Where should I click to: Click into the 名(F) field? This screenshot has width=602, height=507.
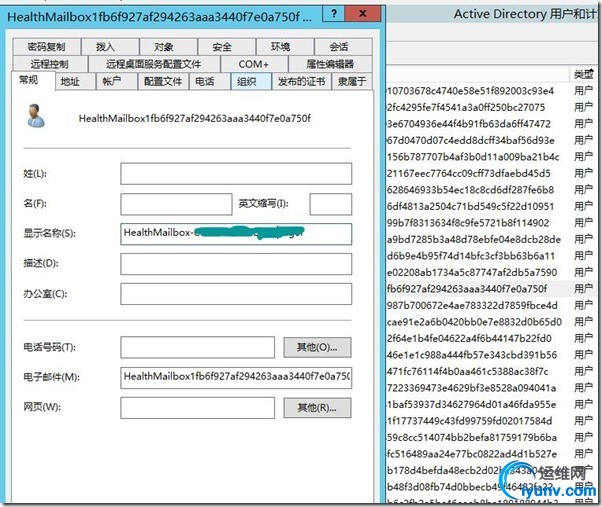pos(176,204)
